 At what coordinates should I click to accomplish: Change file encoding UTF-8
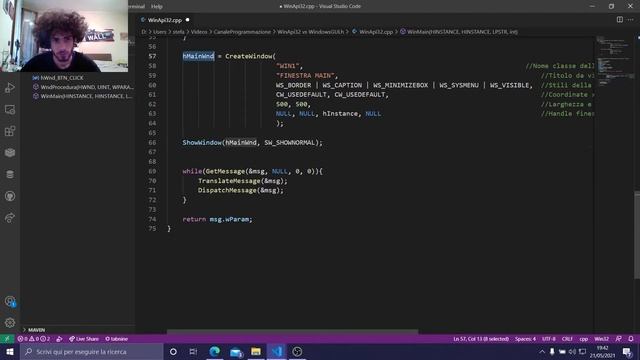pyautogui.click(x=549, y=339)
